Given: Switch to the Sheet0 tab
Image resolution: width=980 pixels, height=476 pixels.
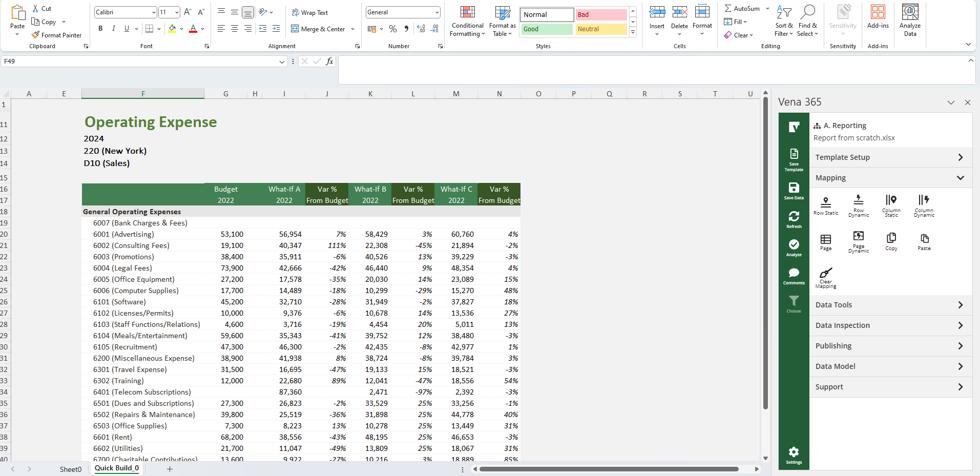Looking at the screenshot, I should pos(70,469).
